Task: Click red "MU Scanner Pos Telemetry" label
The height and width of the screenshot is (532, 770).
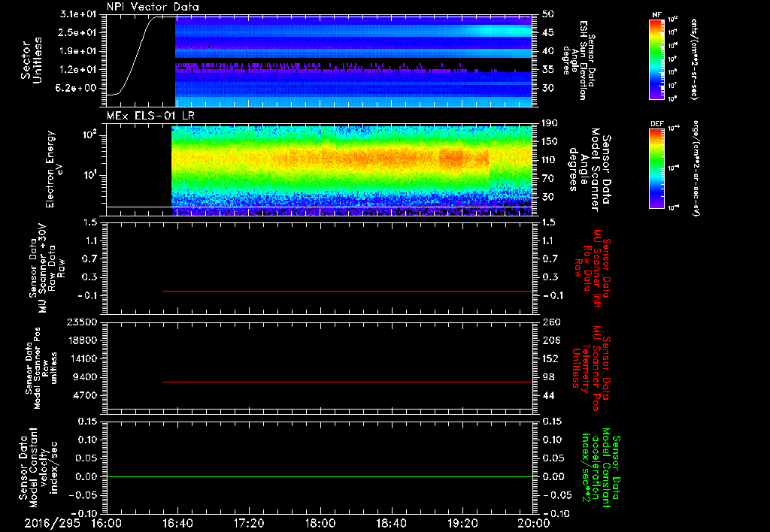Action: [x=591, y=367]
